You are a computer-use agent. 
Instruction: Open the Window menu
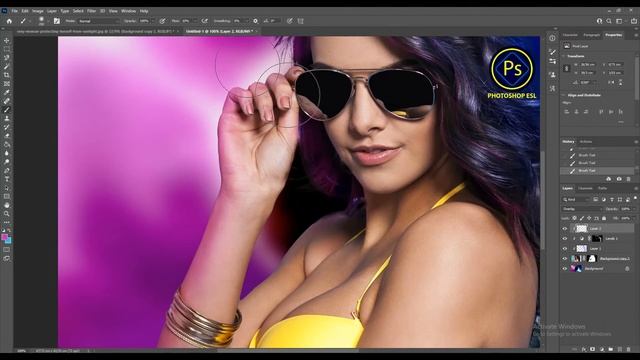click(128, 11)
